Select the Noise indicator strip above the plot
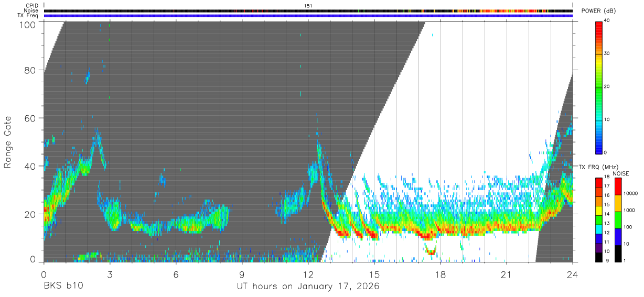The height and width of the screenshot is (297, 644). (x=308, y=10)
